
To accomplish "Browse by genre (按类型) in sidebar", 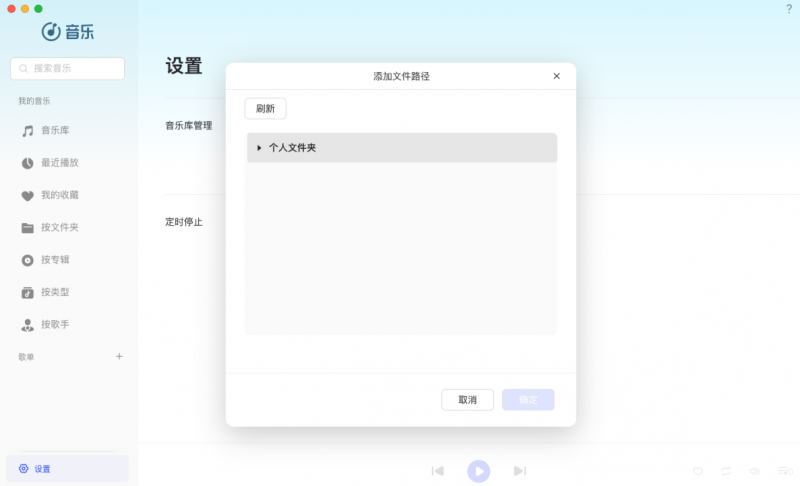I will tap(45, 292).
